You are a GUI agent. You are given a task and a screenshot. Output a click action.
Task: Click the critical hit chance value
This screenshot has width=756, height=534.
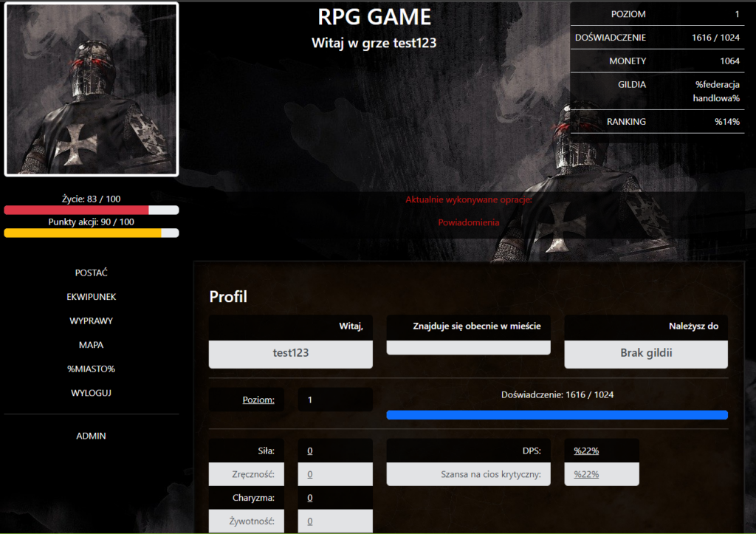tap(586, 474)
